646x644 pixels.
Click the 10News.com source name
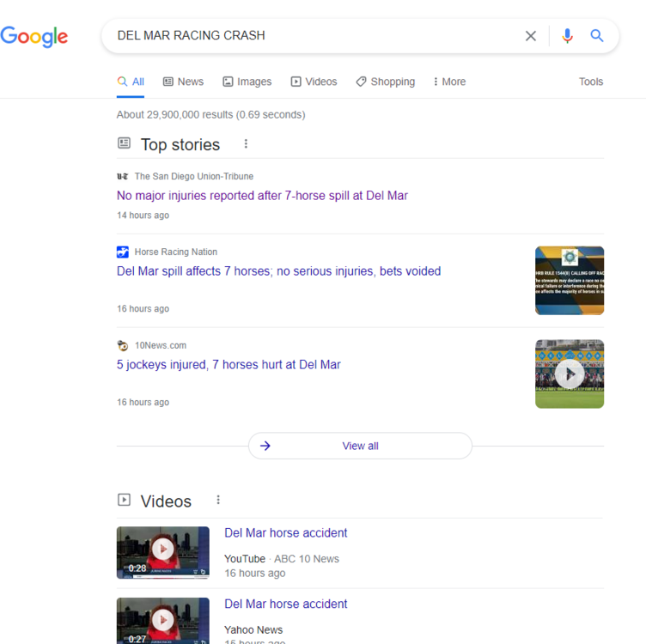pos(161,345)
